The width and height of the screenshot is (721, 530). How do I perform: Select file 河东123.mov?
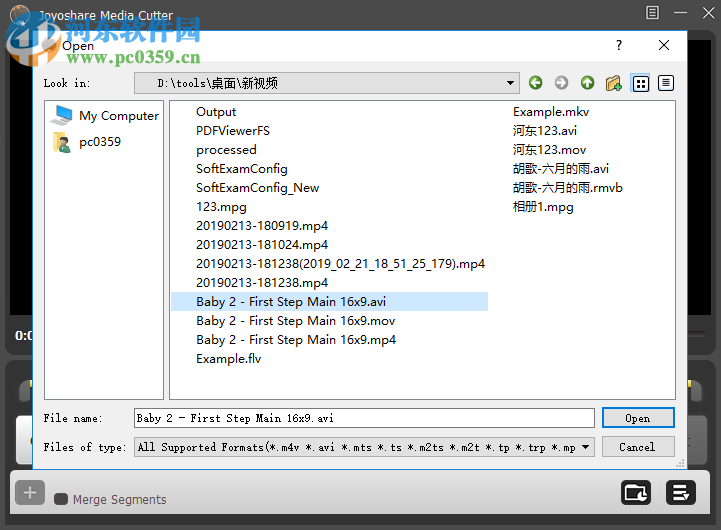coord(549,150)
